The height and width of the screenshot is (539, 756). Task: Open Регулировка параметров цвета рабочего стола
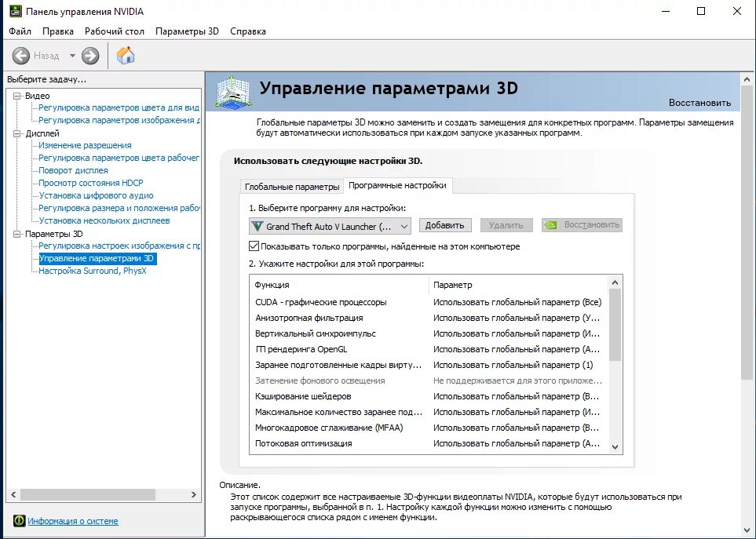coord(119,158)
